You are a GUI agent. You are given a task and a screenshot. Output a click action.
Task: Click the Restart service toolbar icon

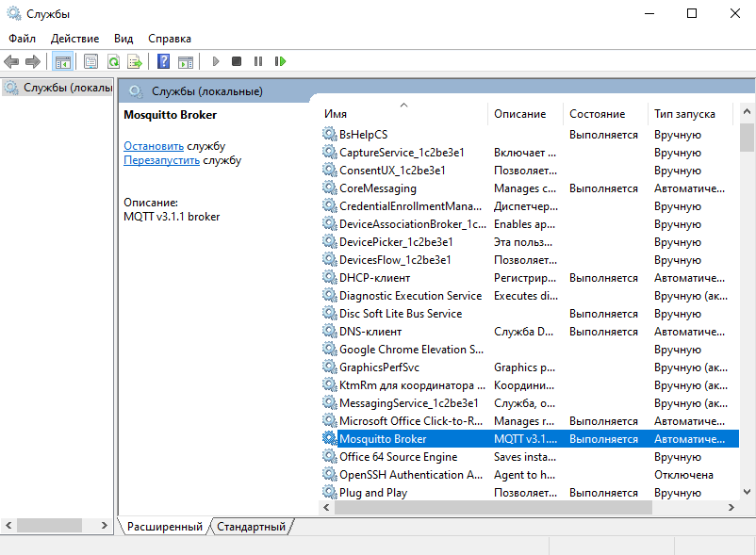point(280,61)
